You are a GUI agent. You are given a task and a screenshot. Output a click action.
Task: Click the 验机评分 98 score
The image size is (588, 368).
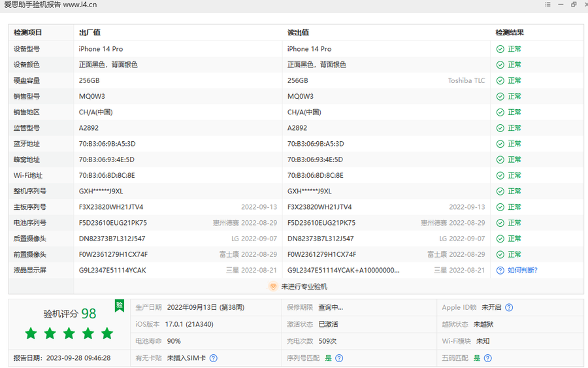[70, 314]
